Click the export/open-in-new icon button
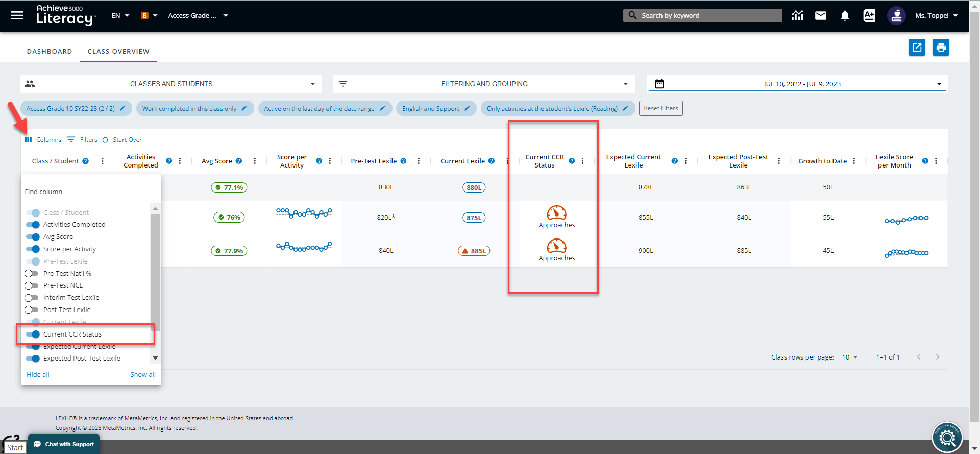This screenshot has height=454, width=980. click(x=917, y=47)
